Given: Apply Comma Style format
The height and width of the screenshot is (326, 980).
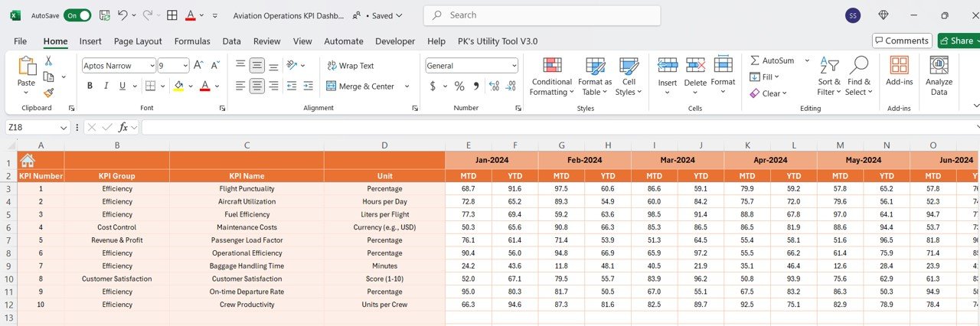Looking at the screenshot, I should tap(476, 86).
